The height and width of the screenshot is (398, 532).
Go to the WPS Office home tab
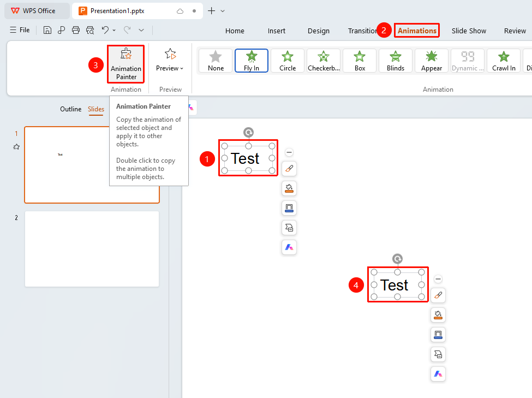[37, 11]
